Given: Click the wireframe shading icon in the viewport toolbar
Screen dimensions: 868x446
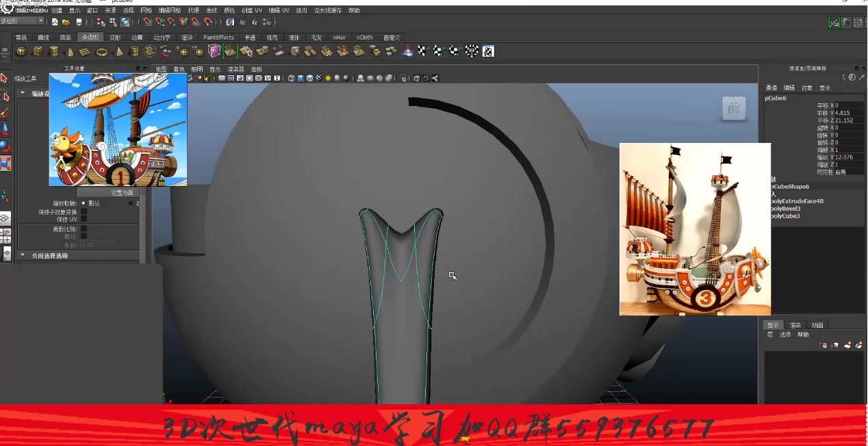Looking at the screenshot, I should tap(290, 78).
